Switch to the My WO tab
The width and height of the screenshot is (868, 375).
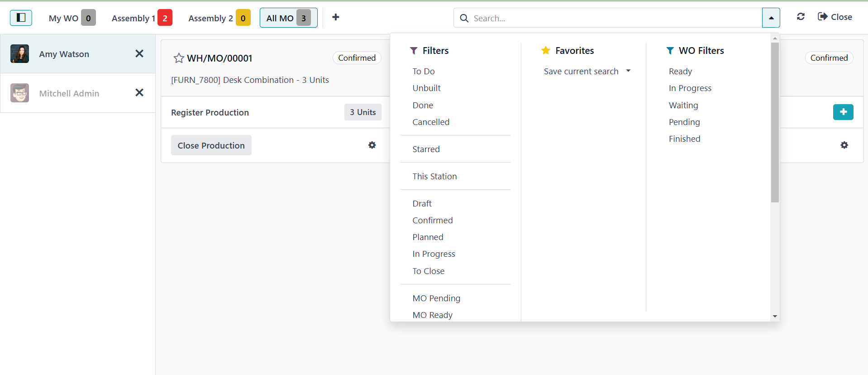point(72,18)
